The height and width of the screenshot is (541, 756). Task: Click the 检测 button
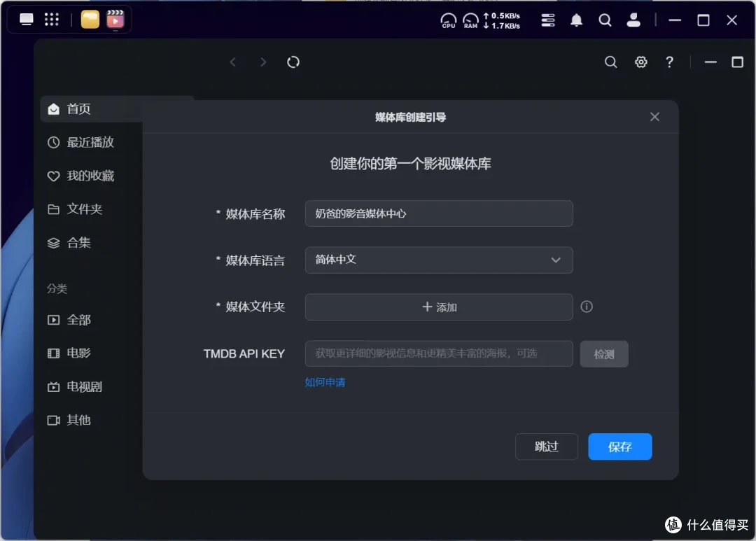(x=604, y=354)
